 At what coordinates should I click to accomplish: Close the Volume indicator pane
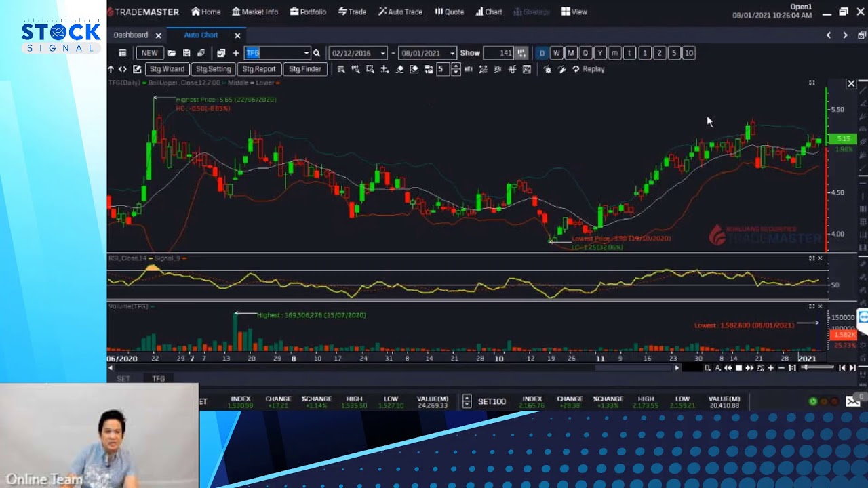pos(820,306)
